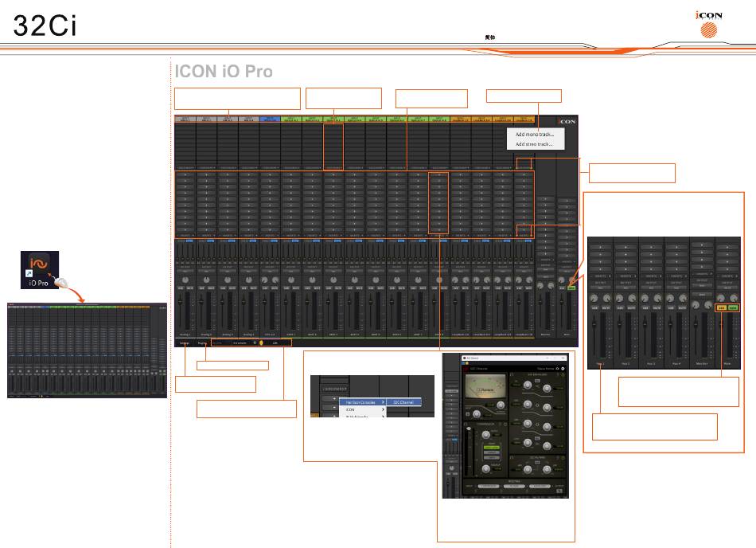The image size is (756, 548).
Task: Toggle the small blue button on Analog 1 strip
Action: coord(189,241)
